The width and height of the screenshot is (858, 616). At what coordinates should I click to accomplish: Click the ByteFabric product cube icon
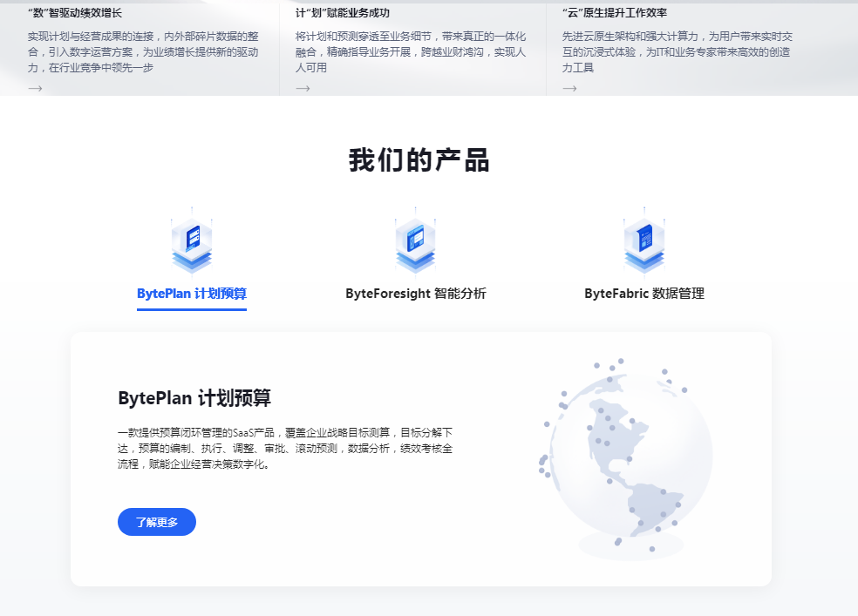(x=644, y=241)
